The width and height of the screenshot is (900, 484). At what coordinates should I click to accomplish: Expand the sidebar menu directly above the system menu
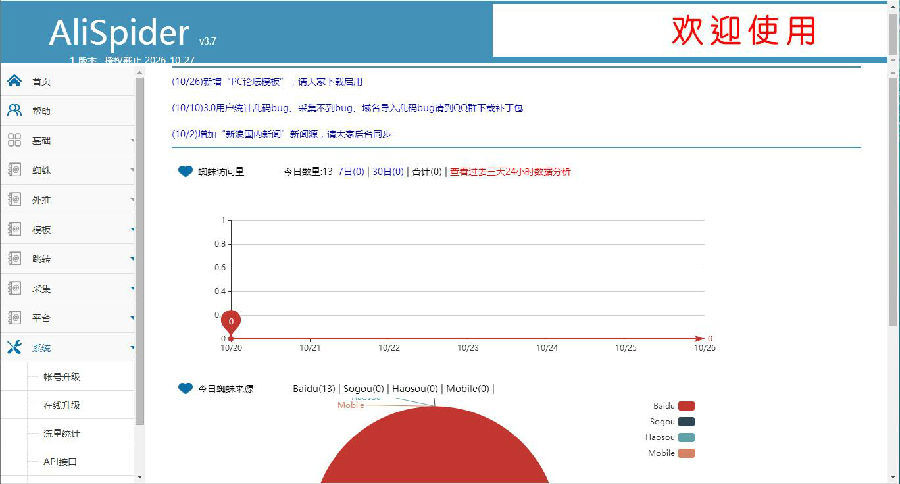tap(68, 317)
